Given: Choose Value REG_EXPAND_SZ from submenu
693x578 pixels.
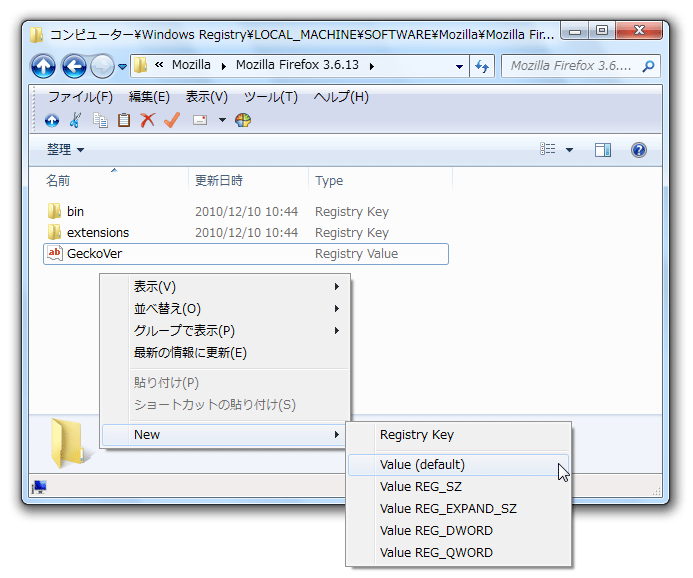Looking at the screenshot, I should (x=458, y=509).
